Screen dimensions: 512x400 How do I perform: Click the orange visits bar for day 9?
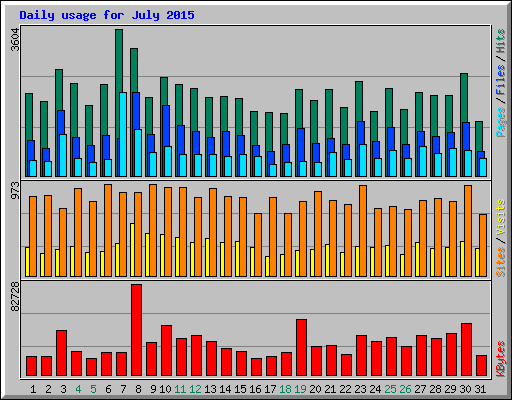point(153,230)
